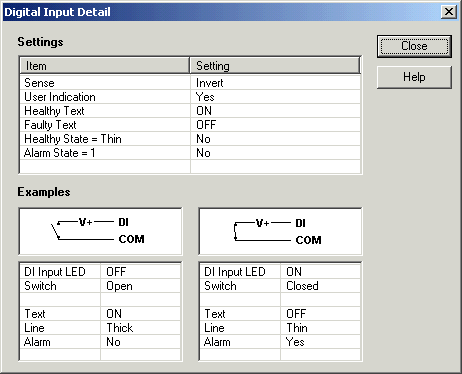Click the OFF value for Faulty Text

[206, 125]
